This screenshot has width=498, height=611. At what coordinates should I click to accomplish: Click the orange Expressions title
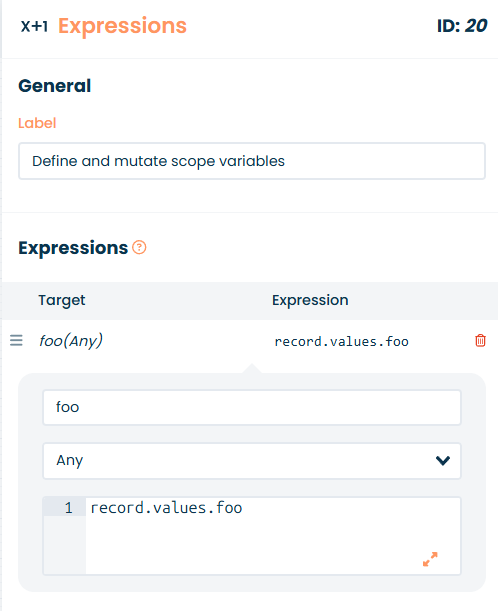(x=122, y=26)
